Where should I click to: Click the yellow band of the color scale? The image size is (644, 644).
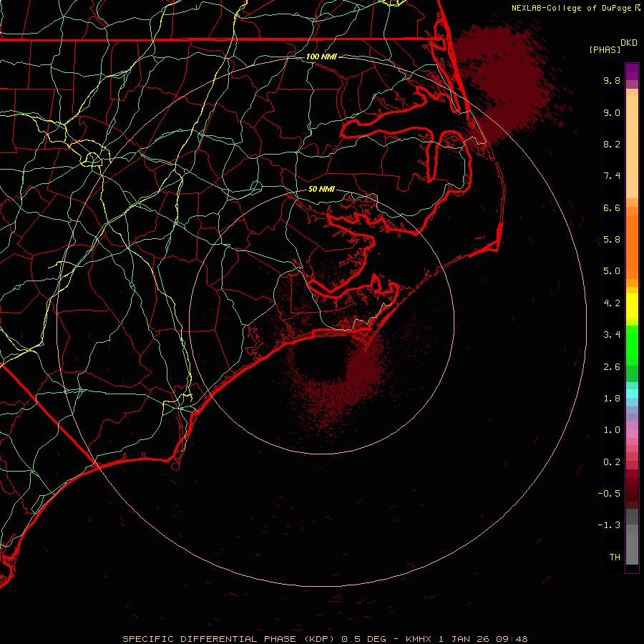coord(632,306)
